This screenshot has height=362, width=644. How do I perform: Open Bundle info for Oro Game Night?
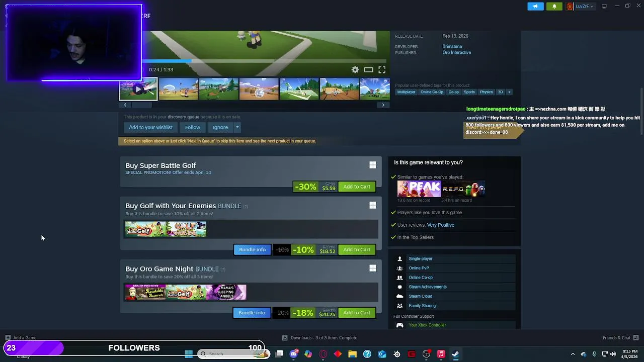pos(252,313)
